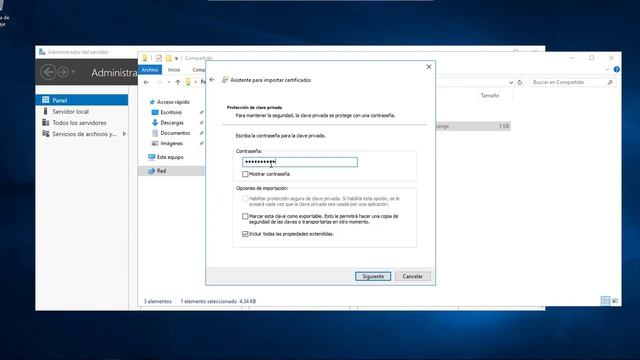Select Red in the Explorer sidebar
640x360 pixels.
click(161, 171)
